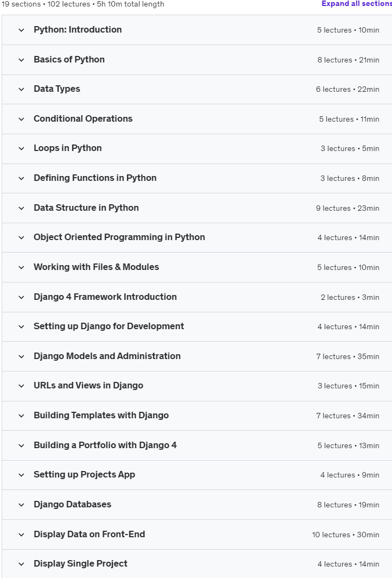Click the '8 lectures • 19min' text

348,505
